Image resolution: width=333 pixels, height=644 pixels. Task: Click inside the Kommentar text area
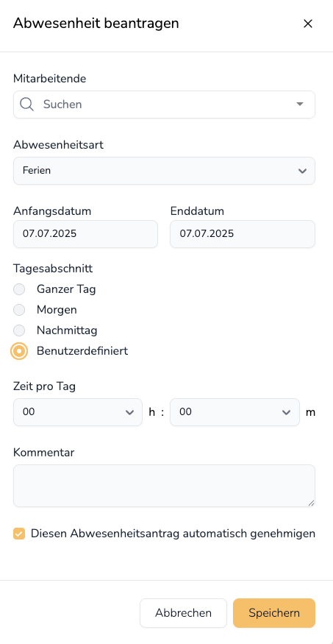coord(164,486)
